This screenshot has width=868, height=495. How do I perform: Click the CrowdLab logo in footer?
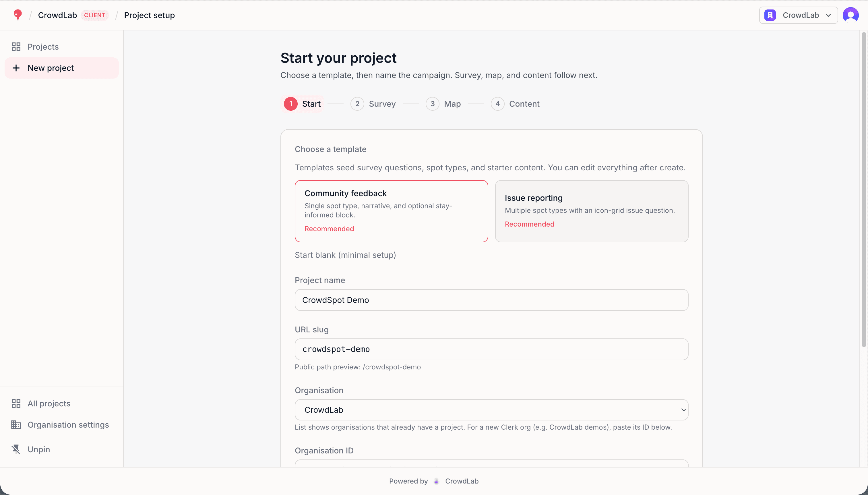pos(437,481)
